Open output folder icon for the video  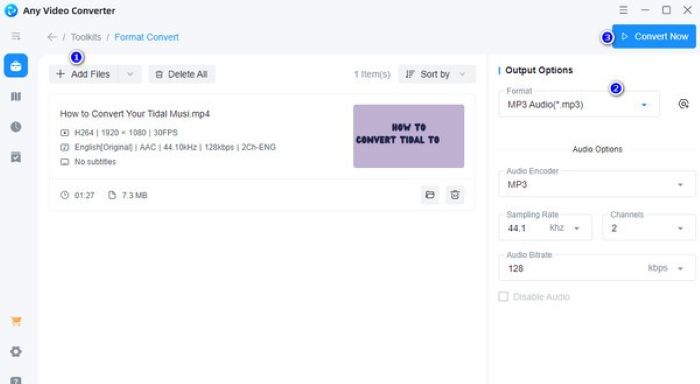pyautogui.click(x=430, y=195)
